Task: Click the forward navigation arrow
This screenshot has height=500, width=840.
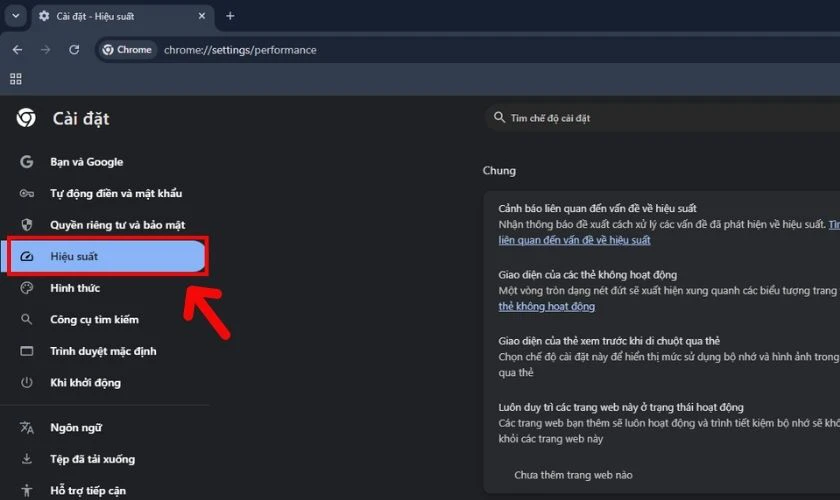Action: pos(46,50)
